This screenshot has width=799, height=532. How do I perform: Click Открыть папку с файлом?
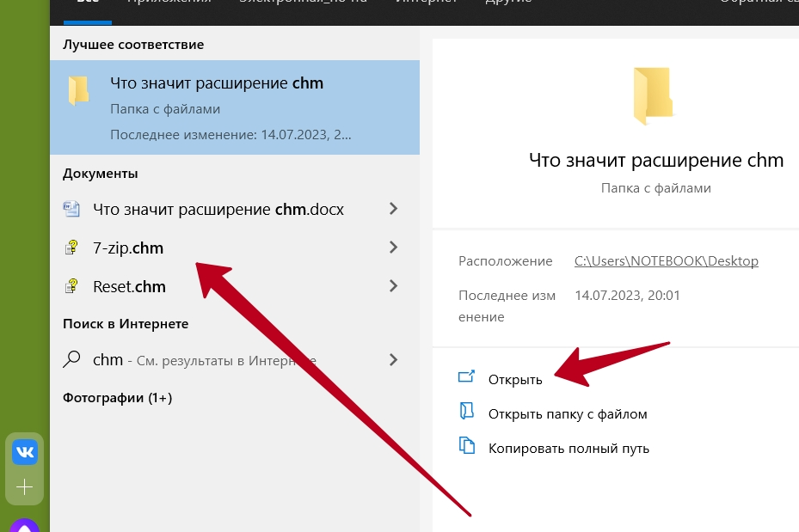coord(568,414)
